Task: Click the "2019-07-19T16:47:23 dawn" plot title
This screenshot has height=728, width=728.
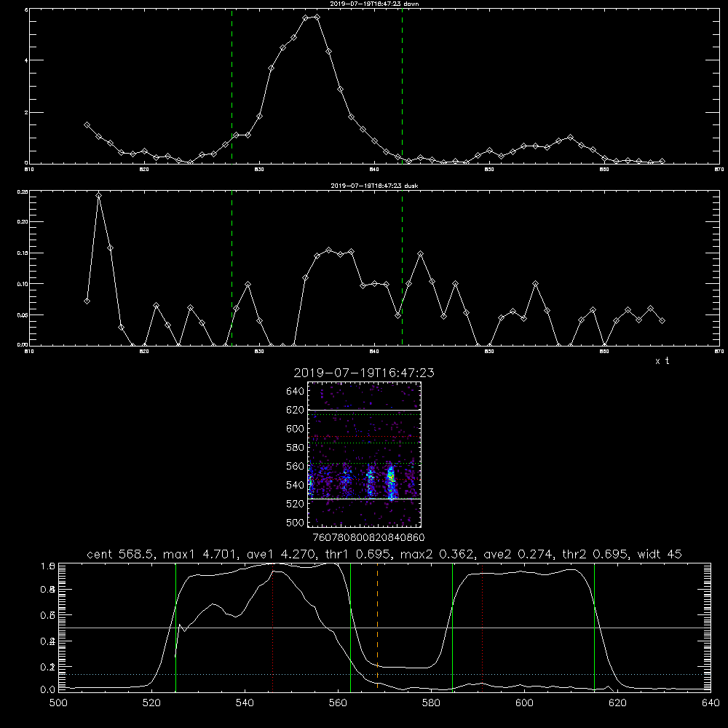Action: (x=374, y=4)
